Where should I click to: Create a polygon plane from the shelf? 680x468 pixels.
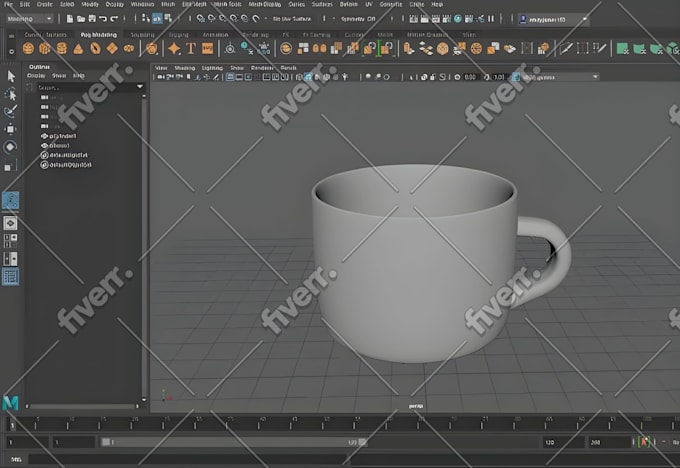click(x=112, y=49)
